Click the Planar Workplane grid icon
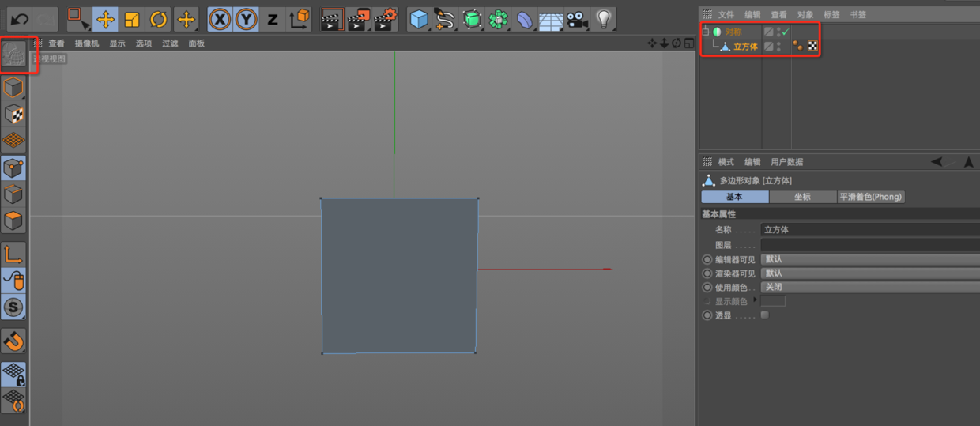The image size is (980, 426). [x=13, y=401]
